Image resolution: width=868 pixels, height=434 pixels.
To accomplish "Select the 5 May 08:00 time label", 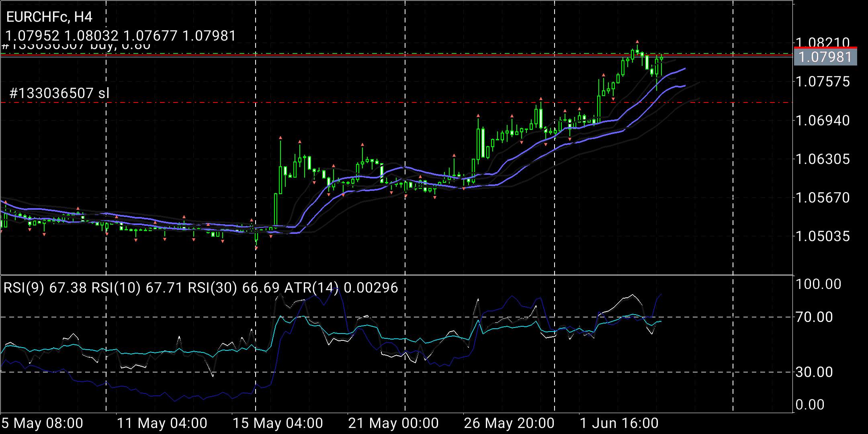I will pyautogui.click(x=42, y=423).
